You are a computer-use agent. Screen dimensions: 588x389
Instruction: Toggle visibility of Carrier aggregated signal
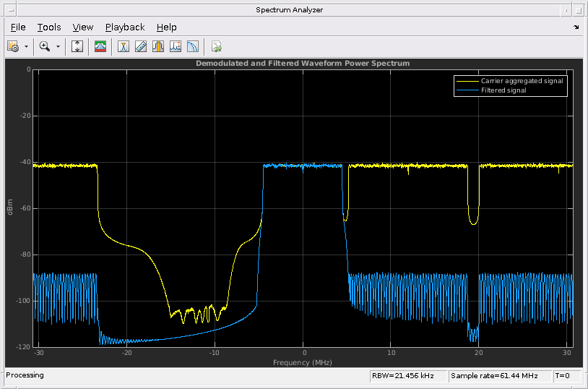(x=522, y=81)
